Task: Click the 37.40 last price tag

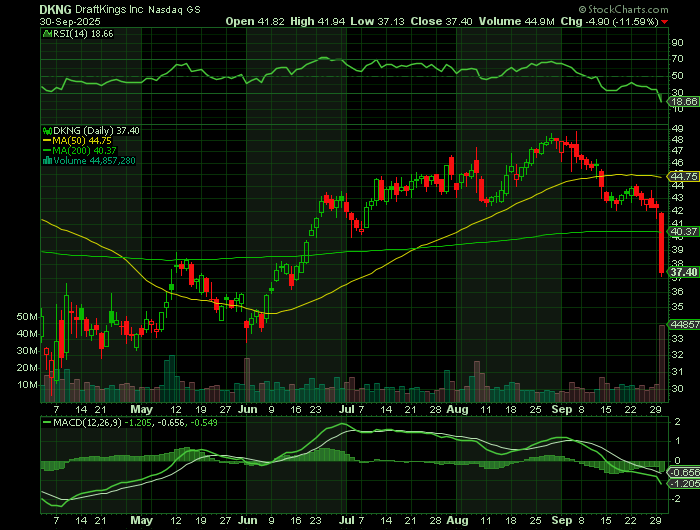Action: point(684,272)
